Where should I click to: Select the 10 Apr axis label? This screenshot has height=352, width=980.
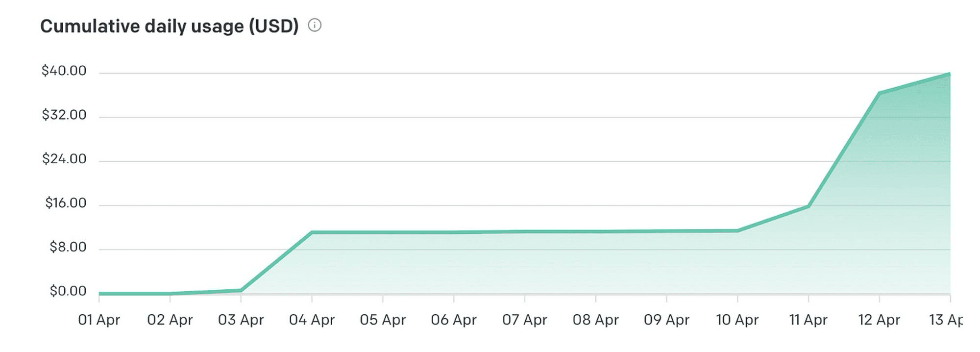(737, 320)
